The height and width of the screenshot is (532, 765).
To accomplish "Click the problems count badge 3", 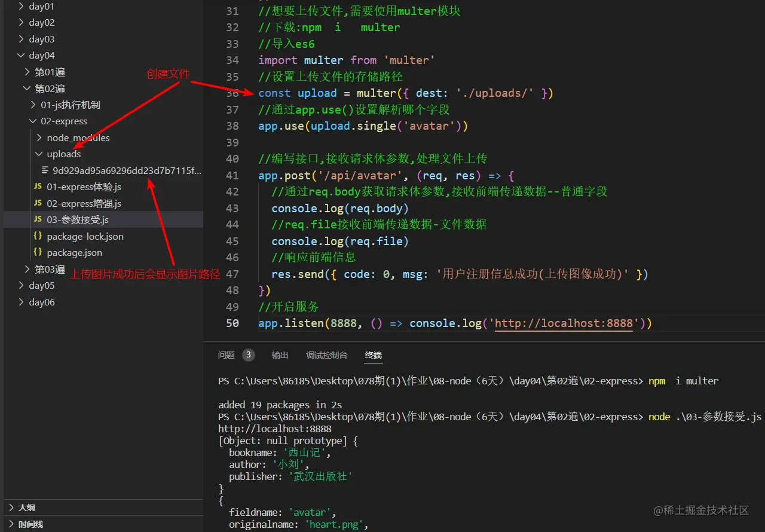I will (249, 355).
